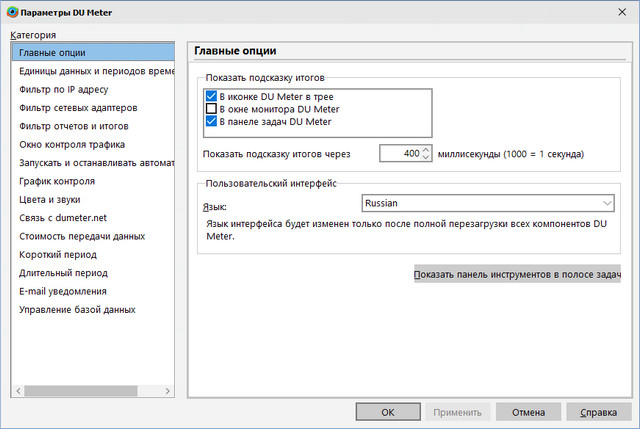
Task: Toggle 'В иконке DU Meter в трее' checkbox
Action: pyautogui.click(x=211, y=96)
